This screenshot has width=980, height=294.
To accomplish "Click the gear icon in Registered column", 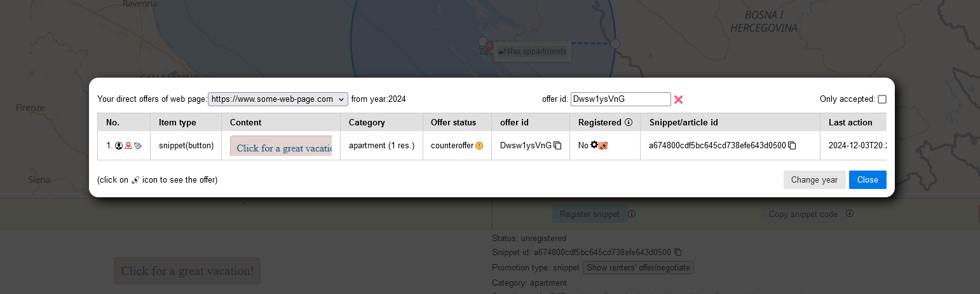I will [x=594, y=145].
